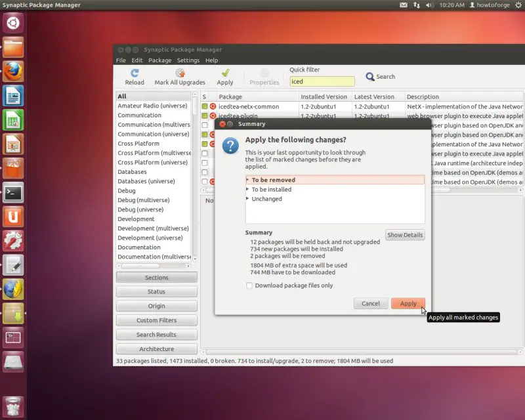This screenshot has width=525, height=420.
Task: Click the green checkmark Apply toolbar icon
Action: (x=225, y=73)
